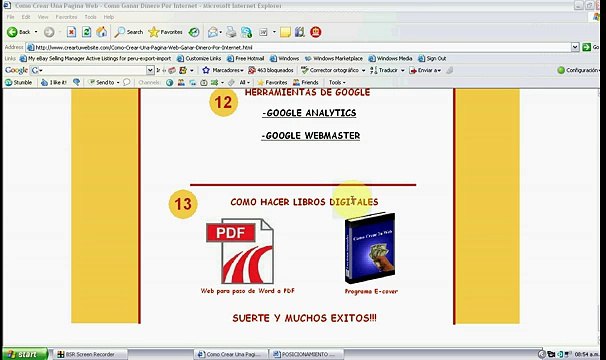Click the Programa E-cover caption
Viewport: 606px width, 360px height.
371,291
